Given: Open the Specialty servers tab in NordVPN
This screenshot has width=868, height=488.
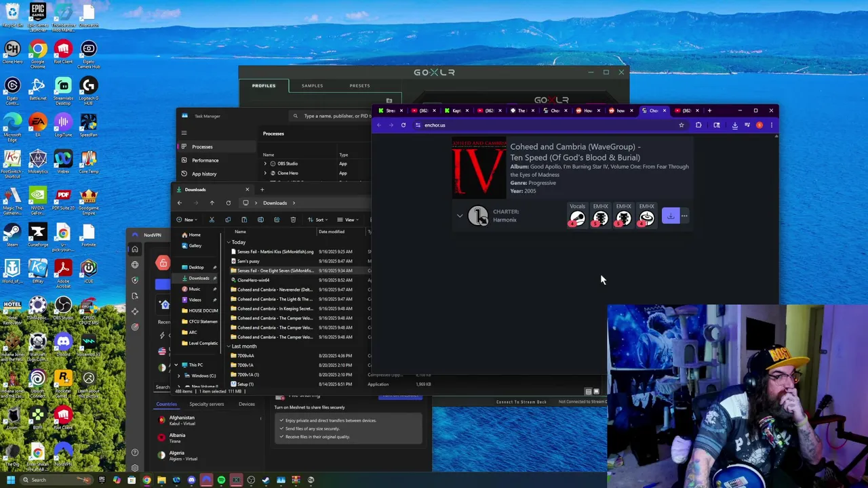Looking at the screenshot, I should pos(206,404).
